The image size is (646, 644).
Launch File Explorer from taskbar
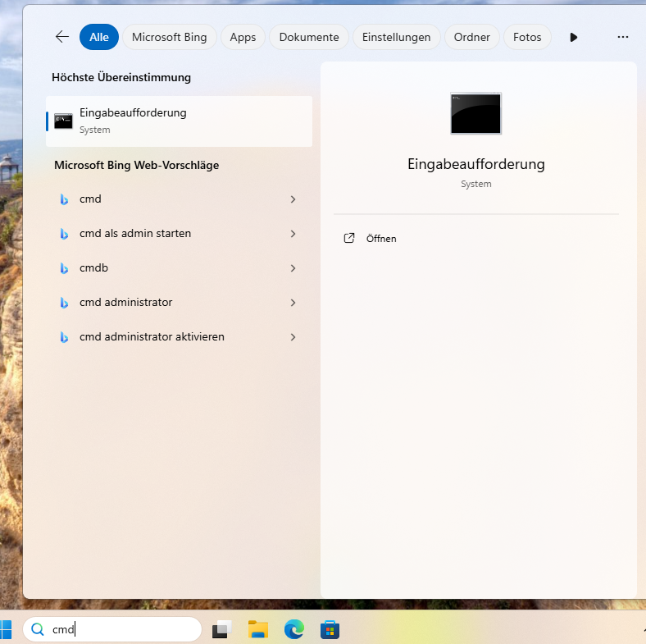258,629
